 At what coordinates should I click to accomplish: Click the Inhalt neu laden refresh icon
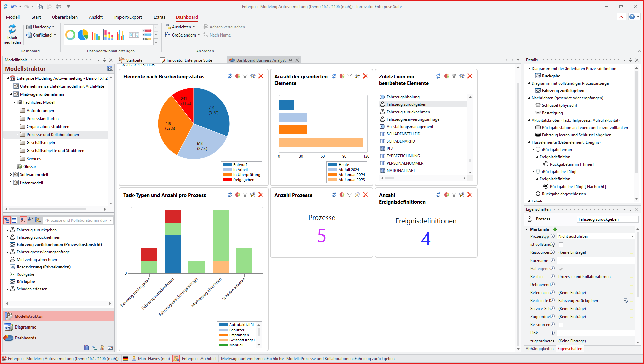(x=12, y=29)
